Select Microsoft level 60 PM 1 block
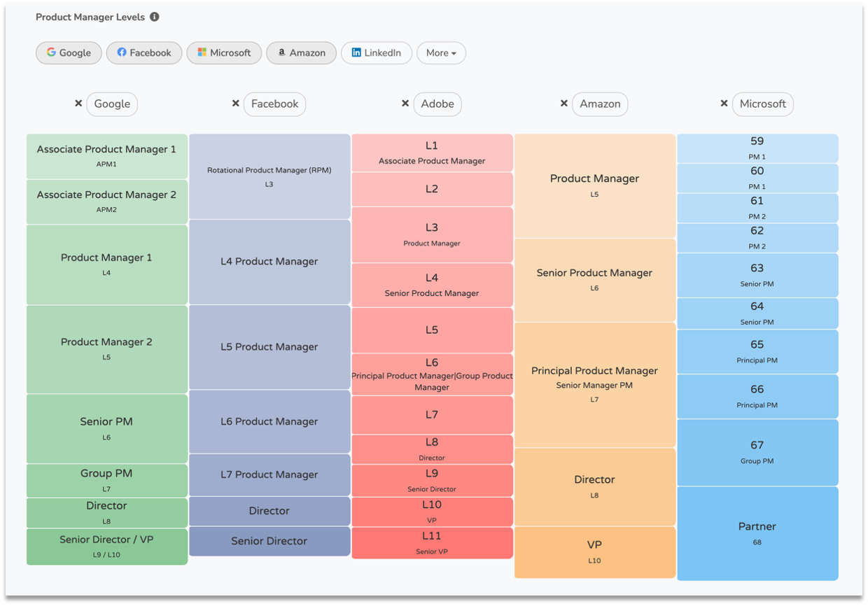The height and width of the screenshot is (606, 868). click(757, 178)
